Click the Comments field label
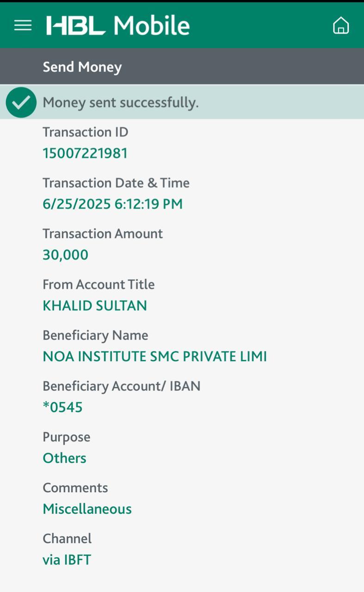The height and width of the screenshot is (592, 364). (x=75, y=488)
